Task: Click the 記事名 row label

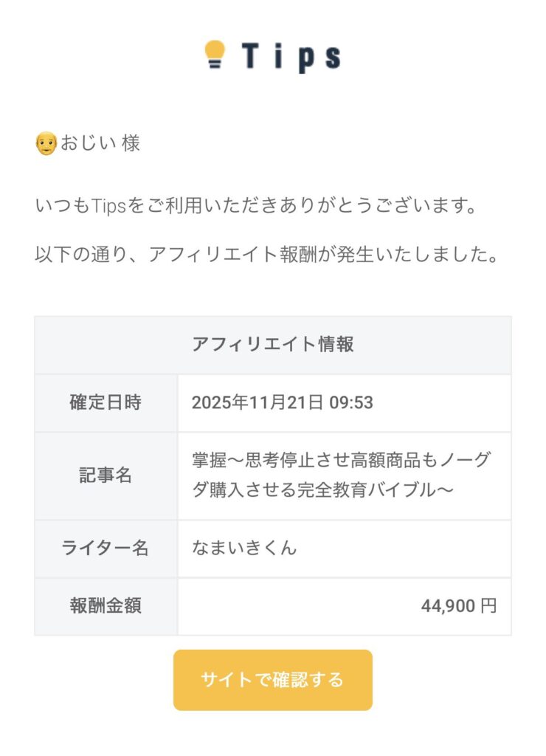Action: click(x=106, y=475)
